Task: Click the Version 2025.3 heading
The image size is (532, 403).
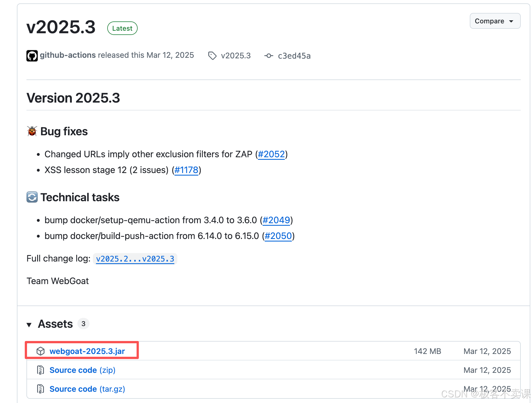Action: point(73,98)
